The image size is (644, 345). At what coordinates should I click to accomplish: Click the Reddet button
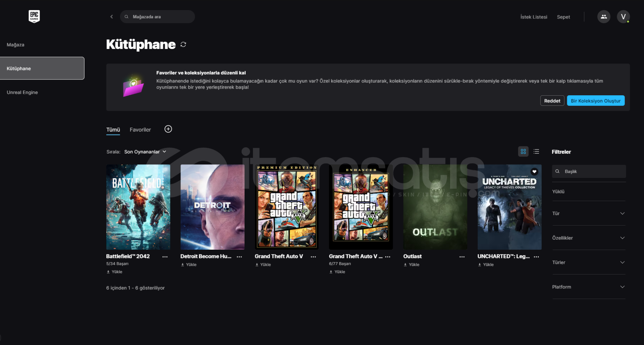[x=552, y=101]
